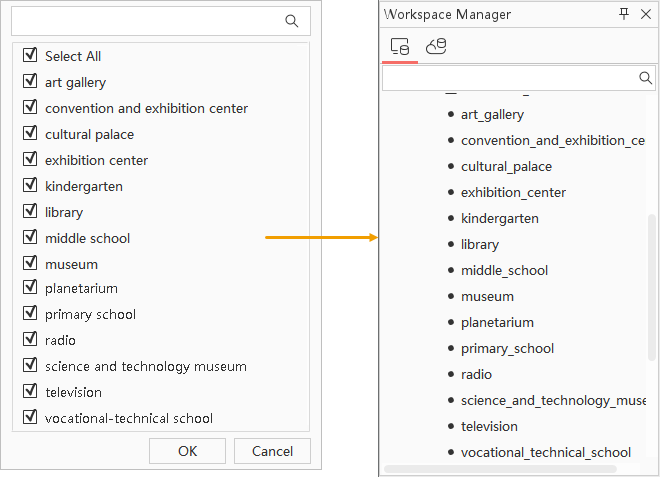
Task: Disable the museum checkbox
Action: pos(30,264)
